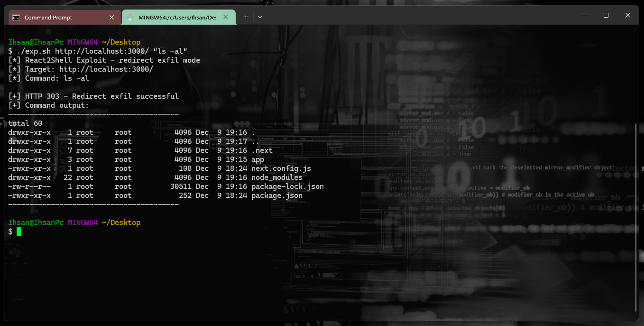Click the "./exp.sh" command text
This screenshot has width=644, height=326.
34,51
